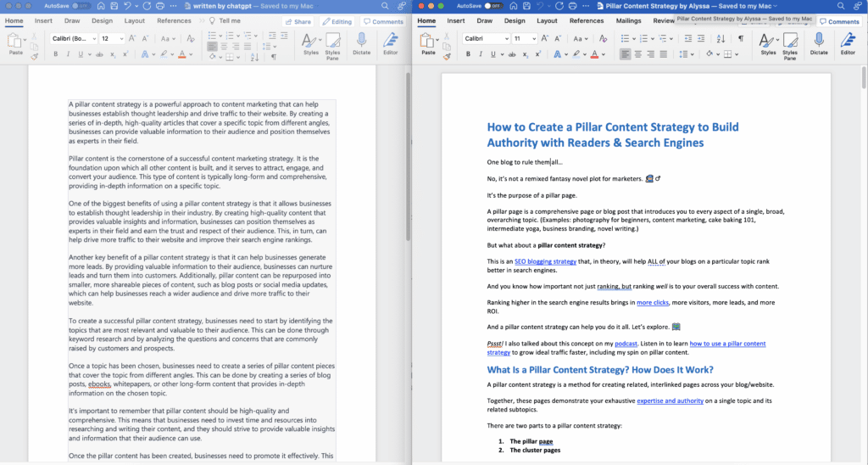The image size is (868, 465).
Task: Show paragraph marks in the Pillar Content Strategy window
Action: click(x=740, y=38)
